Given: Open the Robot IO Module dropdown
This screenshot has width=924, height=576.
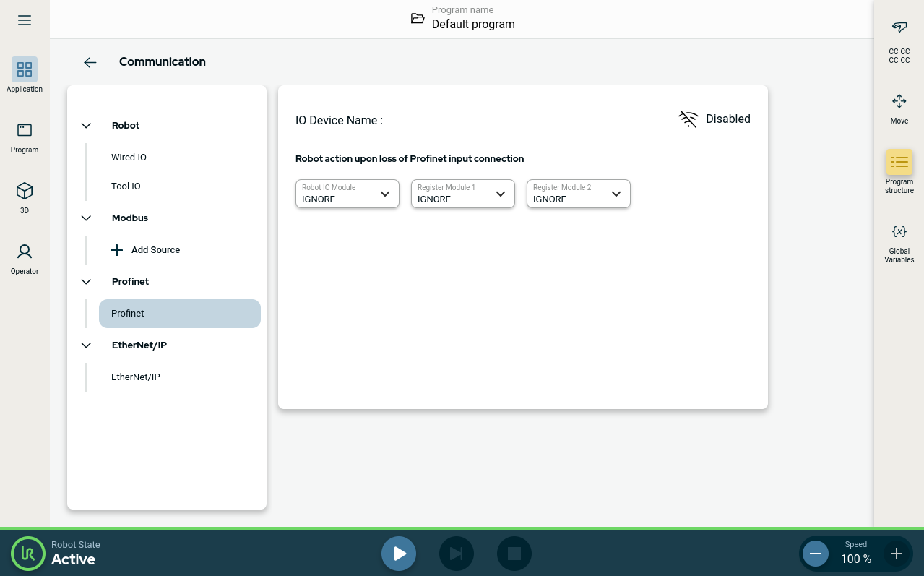Looking at the screenshot, I should point(347,194).
